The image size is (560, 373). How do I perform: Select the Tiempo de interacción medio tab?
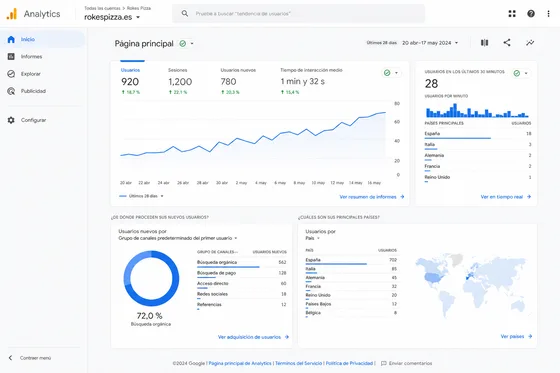pyautogui.click(x=311, y=81)
